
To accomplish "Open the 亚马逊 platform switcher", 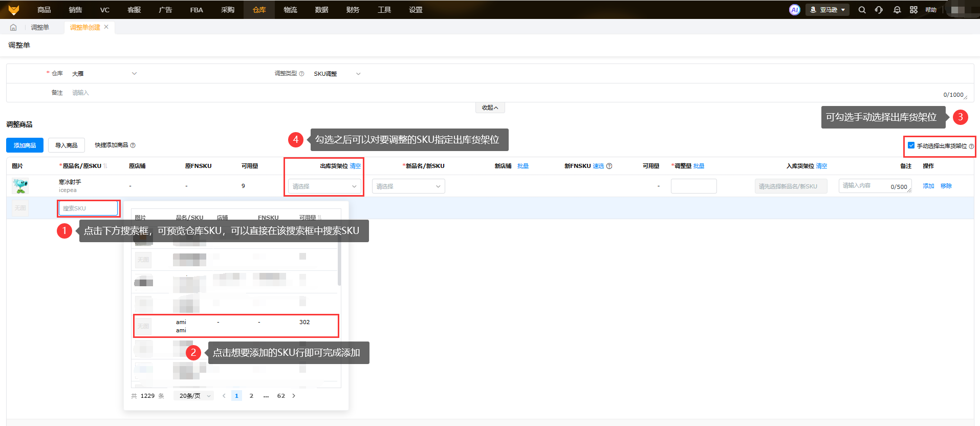I will tap(827, 10).
